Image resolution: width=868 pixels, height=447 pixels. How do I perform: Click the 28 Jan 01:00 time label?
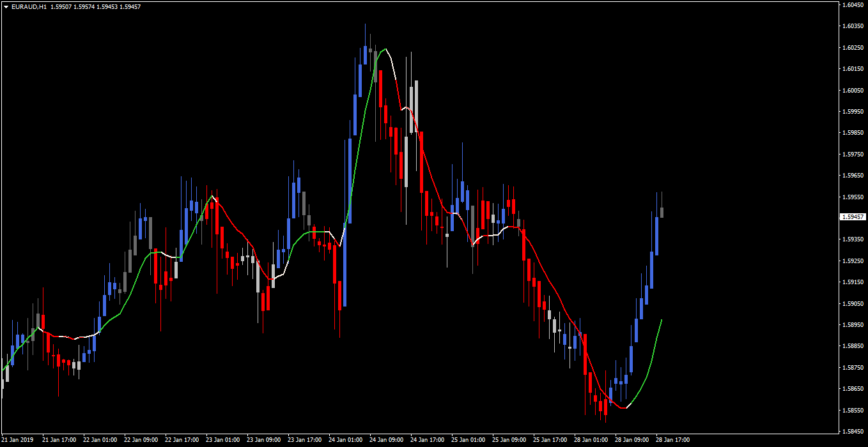(x=591, y=440)
